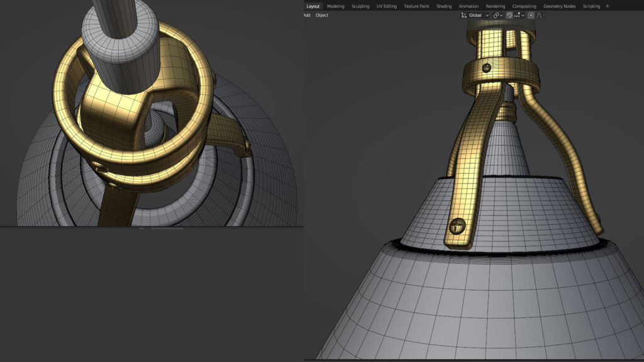Viewport: 644px width, 362px height.
Task: Toggle the snap magnet in the header
Action: tap(509, 15)
